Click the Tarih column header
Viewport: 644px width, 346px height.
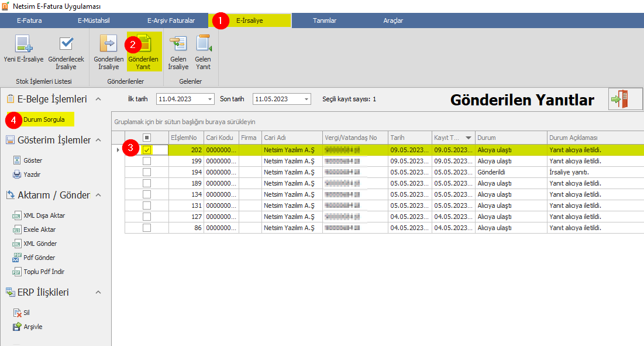410,138
